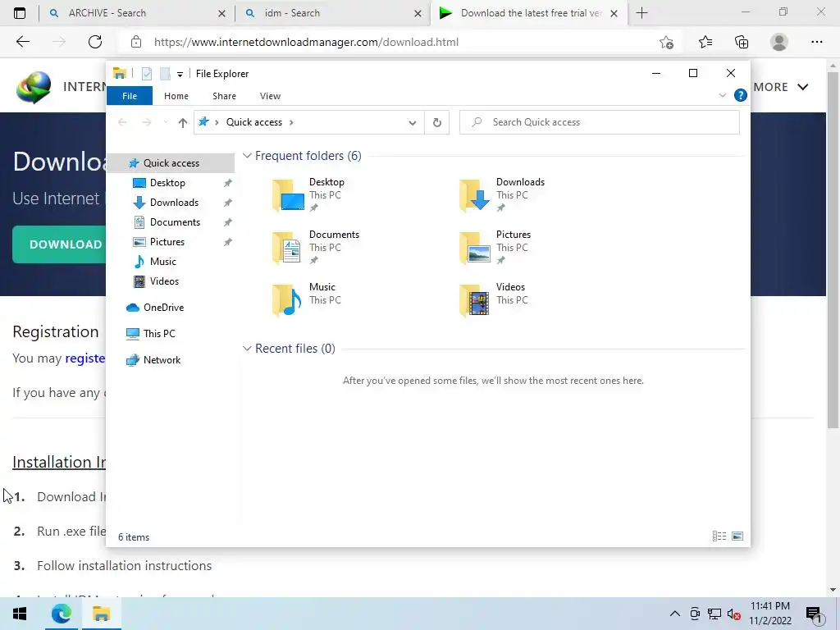
Task: Switch to details view layout
Action: [719, 536]
